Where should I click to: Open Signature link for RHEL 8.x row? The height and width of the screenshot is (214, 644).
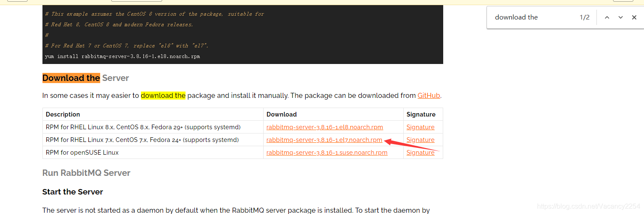420,127
